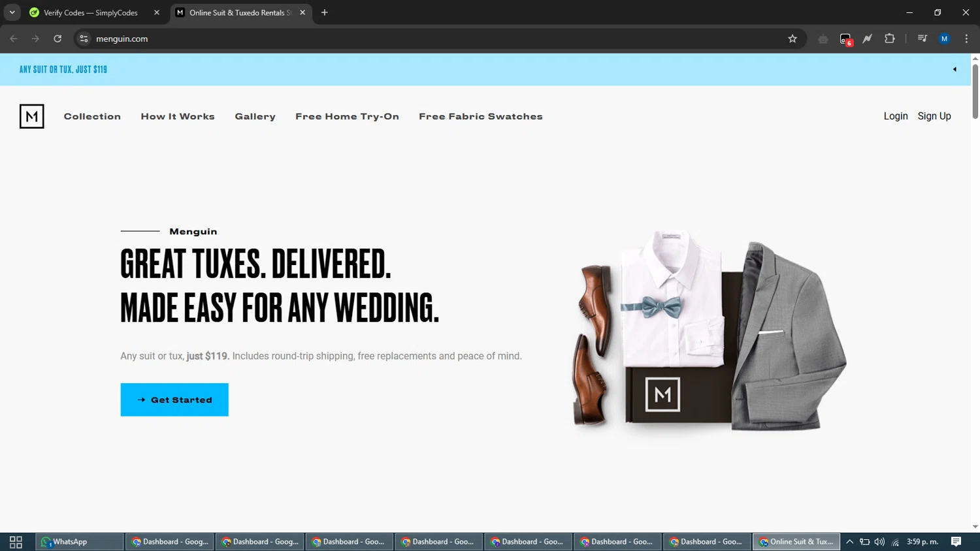Expand the tab search dropdown
Image resolution: width=980 pixels, height=551 pixels.
click(x=12, y=12)
